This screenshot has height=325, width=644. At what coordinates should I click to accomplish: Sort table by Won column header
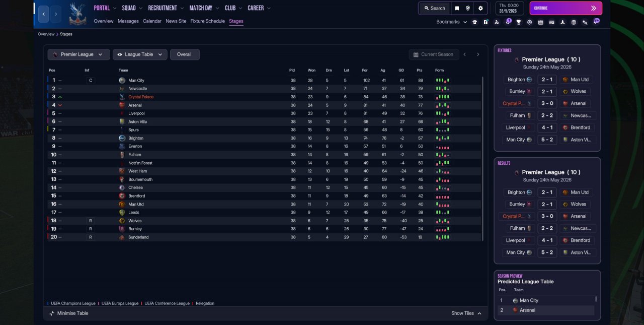pyautogui.click(x=311, y=70)
